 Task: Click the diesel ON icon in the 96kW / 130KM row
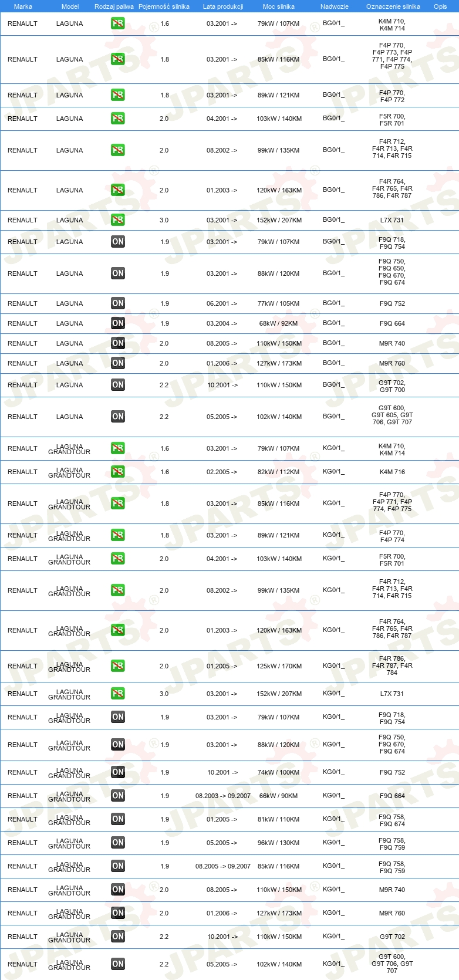tap(118, 843)
